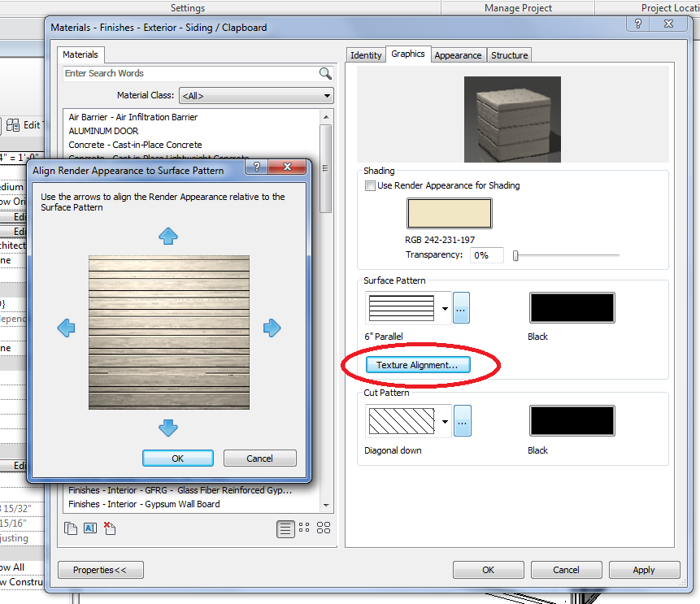700x604 pixels.
Task: Open the Material Class dropdown
Action: 256,96
